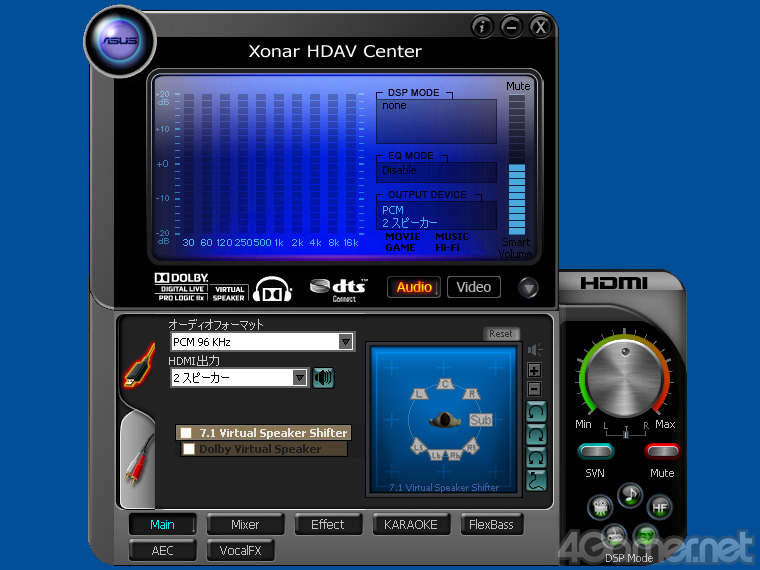The image size is (760, 570).
Task: Click the Reset button above speaker shifter
Action: point(501,333)
